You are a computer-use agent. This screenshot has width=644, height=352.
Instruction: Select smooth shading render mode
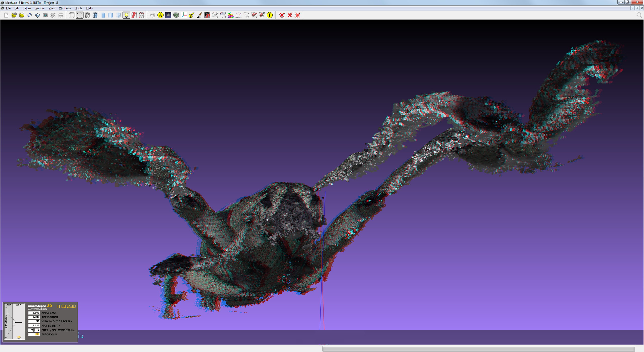(x=111, y=15)
